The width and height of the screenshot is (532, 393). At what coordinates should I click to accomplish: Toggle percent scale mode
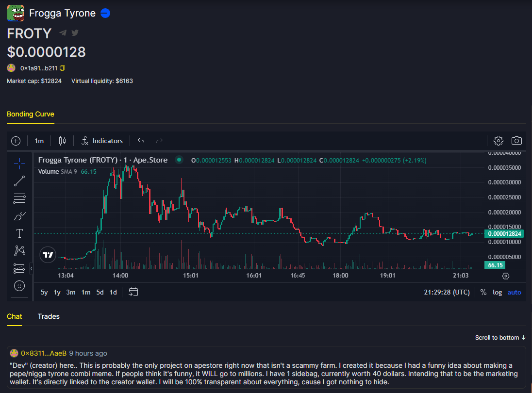(x=483, y=292)
